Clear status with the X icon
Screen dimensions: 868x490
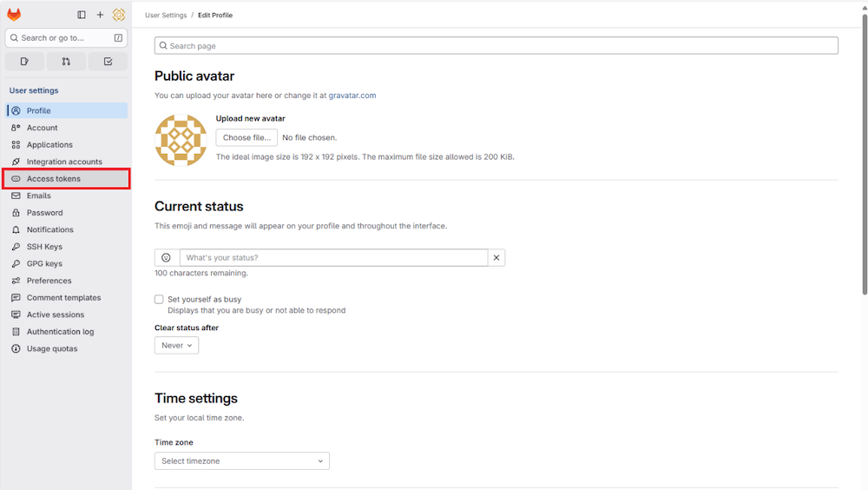pyautogui.click(x=496, y=258)
